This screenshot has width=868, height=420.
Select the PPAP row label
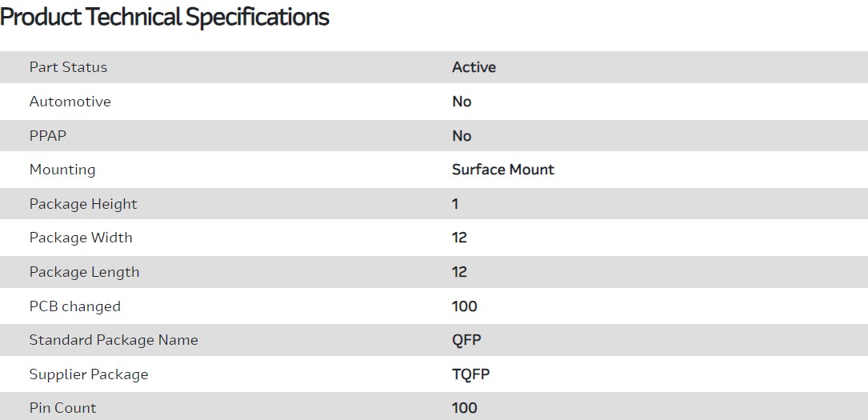[48, 136]
